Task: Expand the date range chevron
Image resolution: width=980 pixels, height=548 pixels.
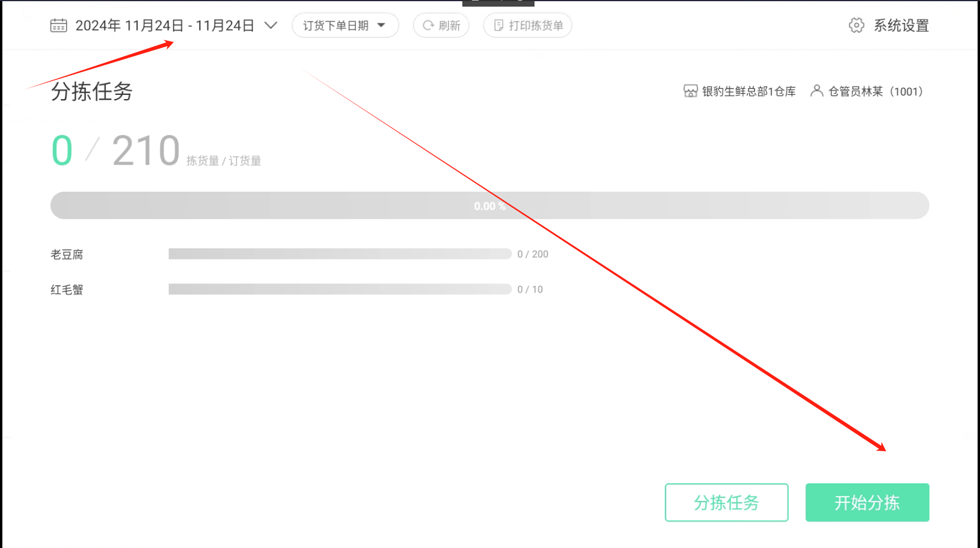Action: click(x=271, y=25)
